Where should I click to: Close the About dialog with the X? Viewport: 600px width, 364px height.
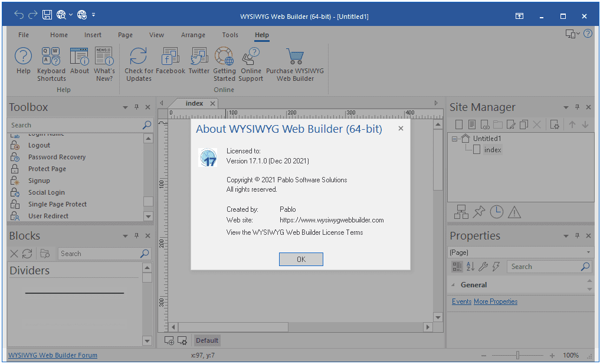click(401, 129)
